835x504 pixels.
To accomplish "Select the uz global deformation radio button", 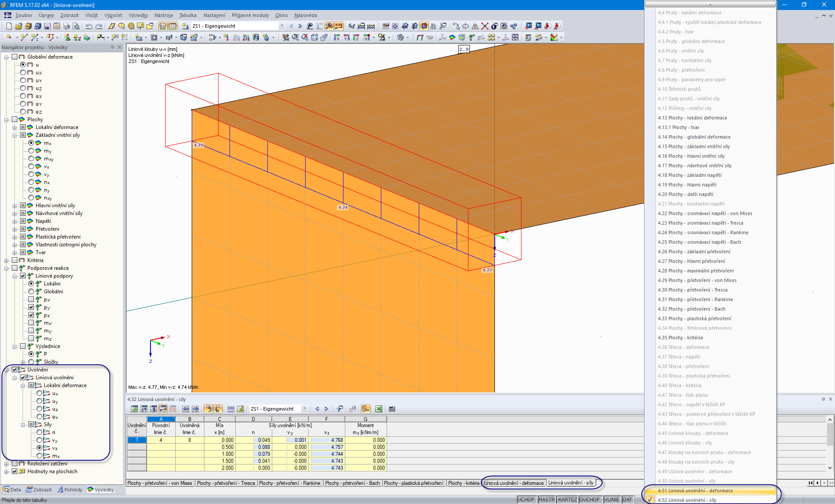I will pyautogui.click(x=23, y=88).
